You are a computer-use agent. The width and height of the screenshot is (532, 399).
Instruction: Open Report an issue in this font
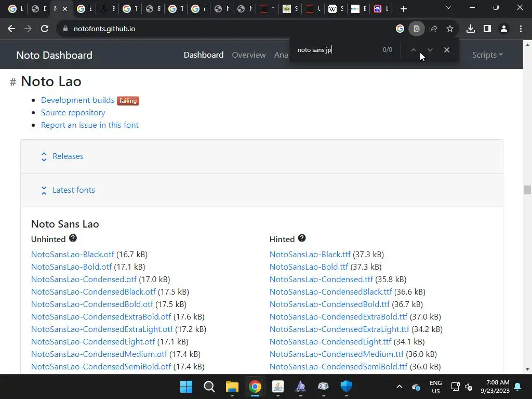89,125
